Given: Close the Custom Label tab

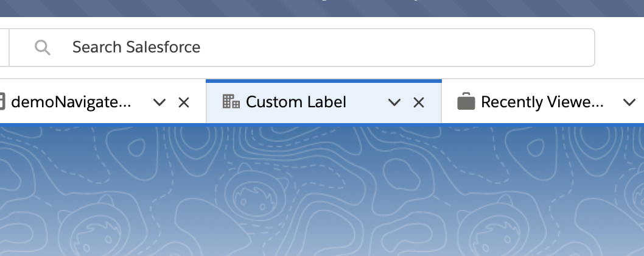Looking at the screenshot, I should pos(419,102).
